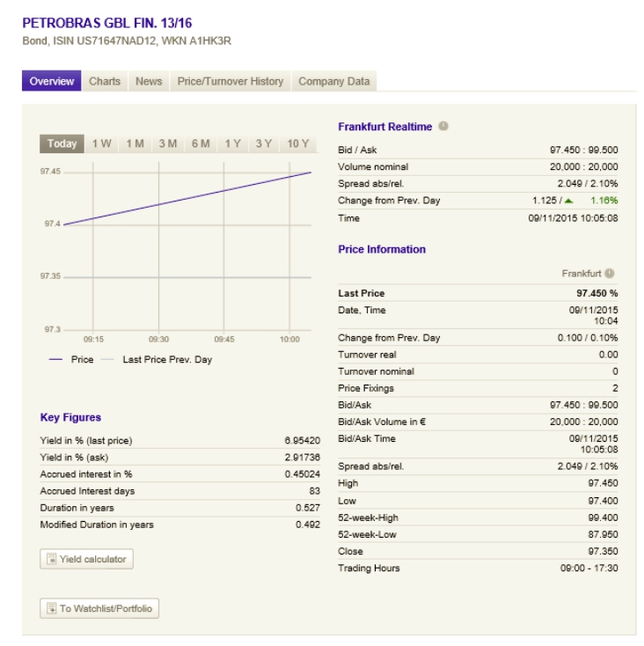Click Modified Duration value 0.492
Viewport: 644px width, 646px height.
(308, 525)
